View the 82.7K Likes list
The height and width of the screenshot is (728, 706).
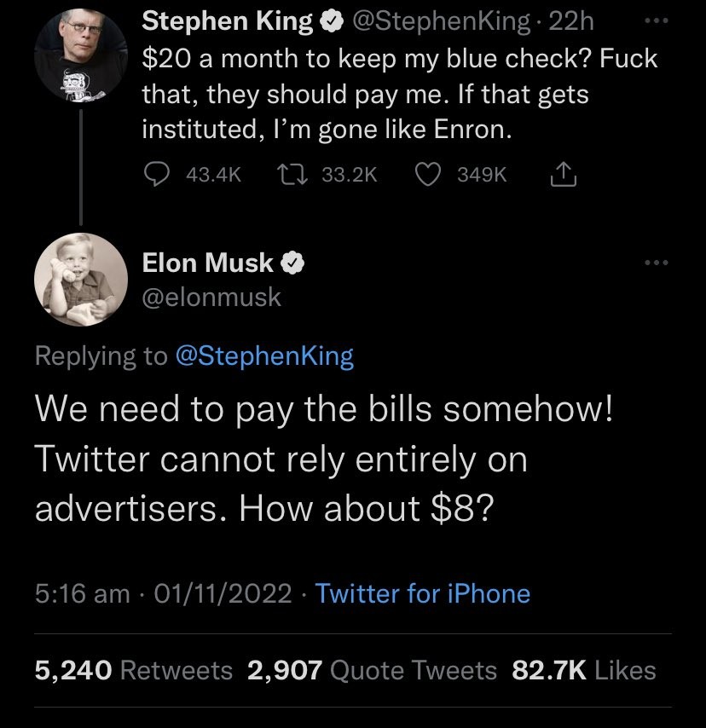click(x=584, y=670)
